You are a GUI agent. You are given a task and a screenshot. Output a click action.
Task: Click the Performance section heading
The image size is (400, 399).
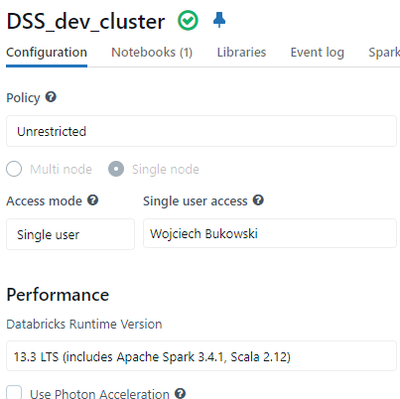point(58,295)
